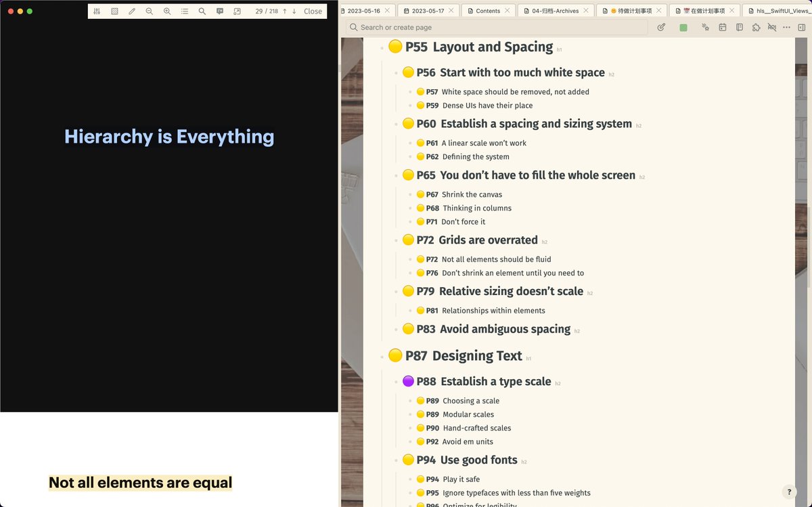Open the book-style pages icon
This screenshot has height=507, width=812.
[740, 27]
